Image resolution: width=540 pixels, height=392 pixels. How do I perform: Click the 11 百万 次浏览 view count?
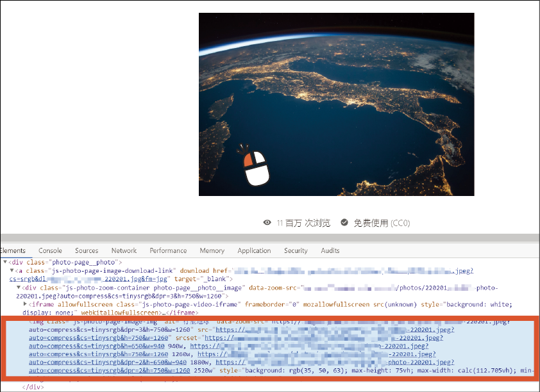coord(303,223)
